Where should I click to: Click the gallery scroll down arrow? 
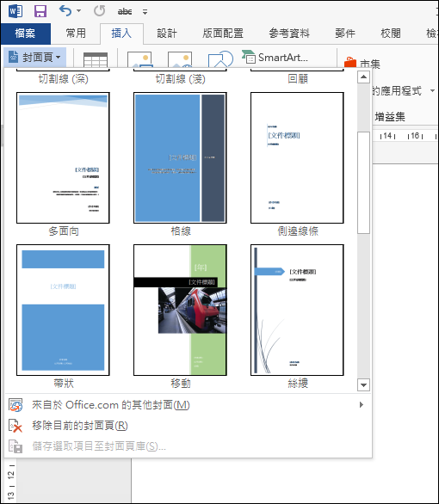coord(363,384)
